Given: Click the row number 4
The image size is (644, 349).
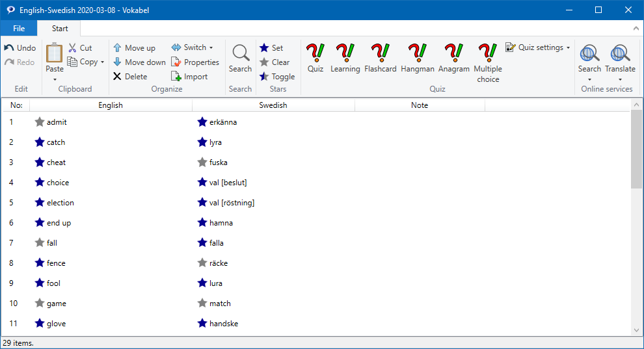Looking at the screenshot, I should click(x=11, y=182).
